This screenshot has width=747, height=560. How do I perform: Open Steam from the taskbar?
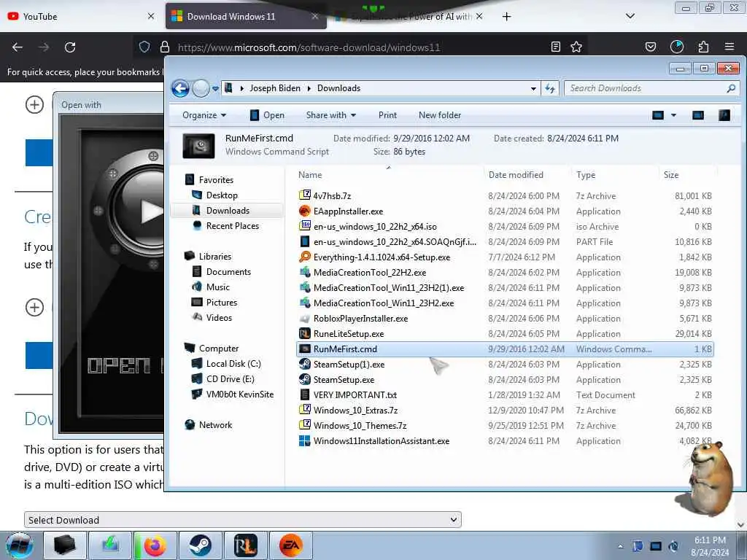pyautogui.click(x=200, y=545)
